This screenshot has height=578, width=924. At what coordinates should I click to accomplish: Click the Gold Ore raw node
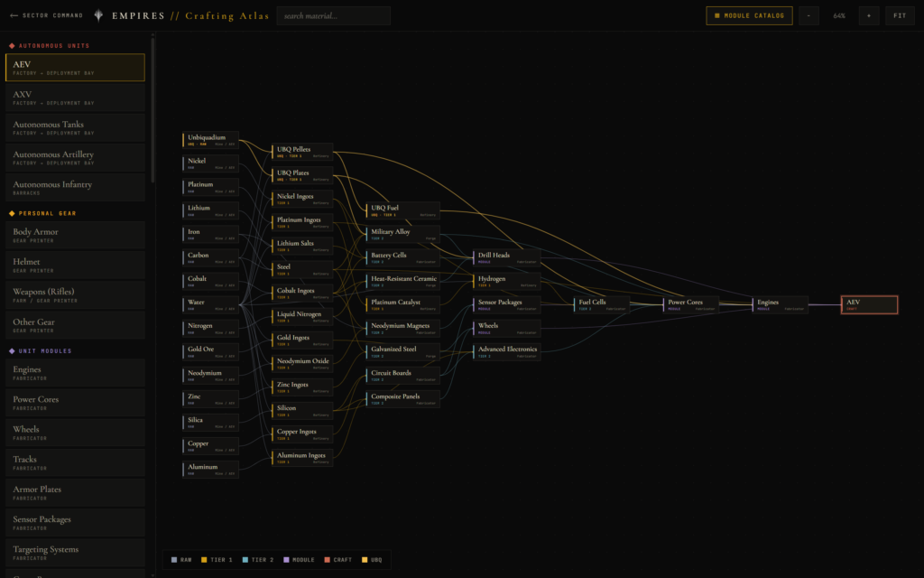[x=210, y=352]
